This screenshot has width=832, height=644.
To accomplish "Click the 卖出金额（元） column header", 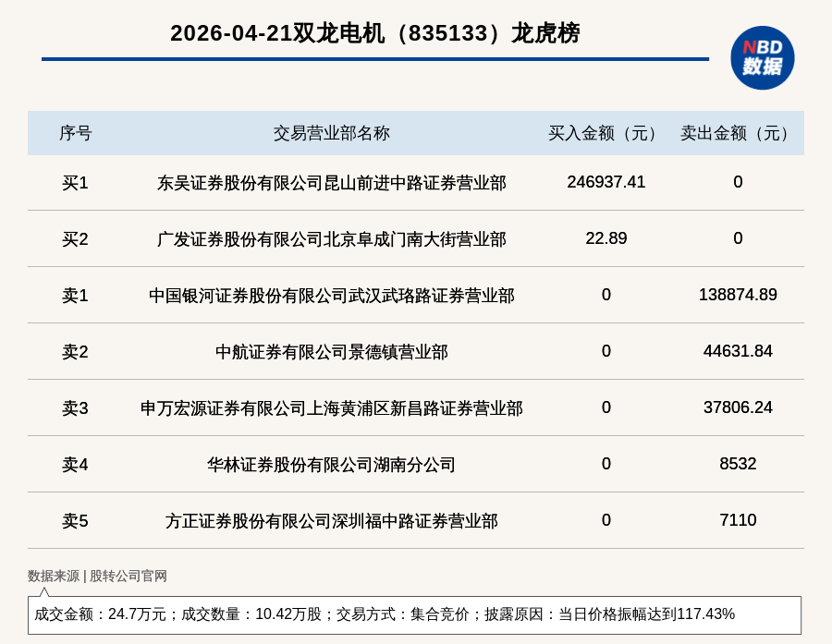I will (x=738, y=133).
